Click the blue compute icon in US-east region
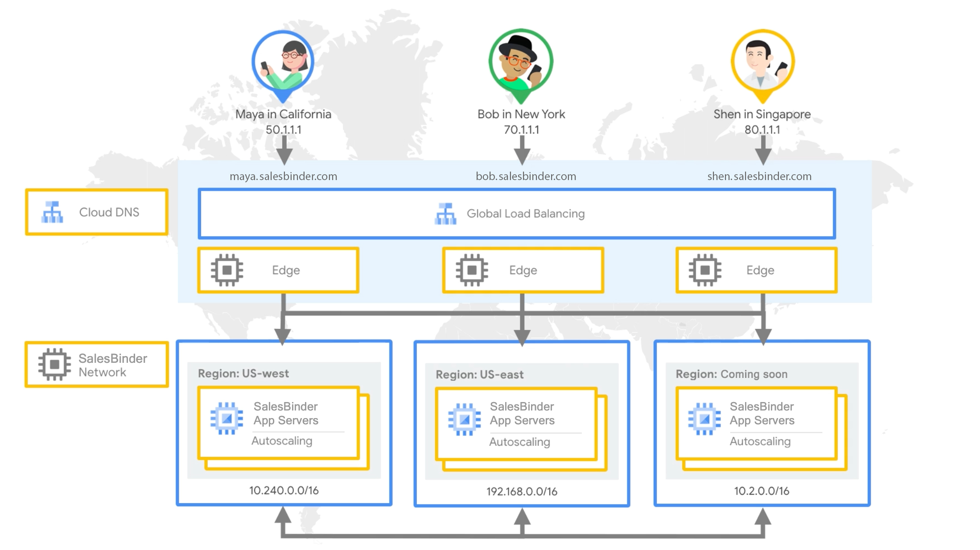This screenshot has width=980, height=550. click(x=464, y=419)
